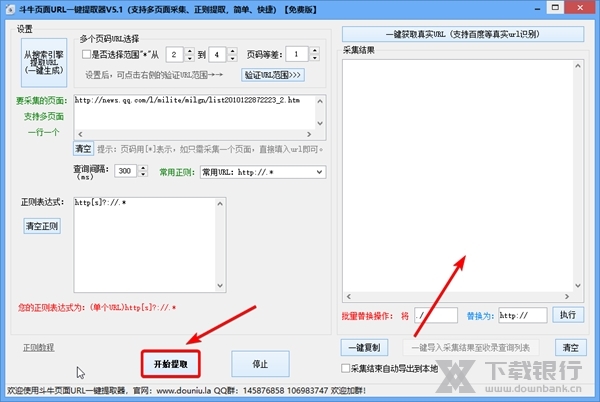
Task: Maximize the window
Action: coord(555,8)
